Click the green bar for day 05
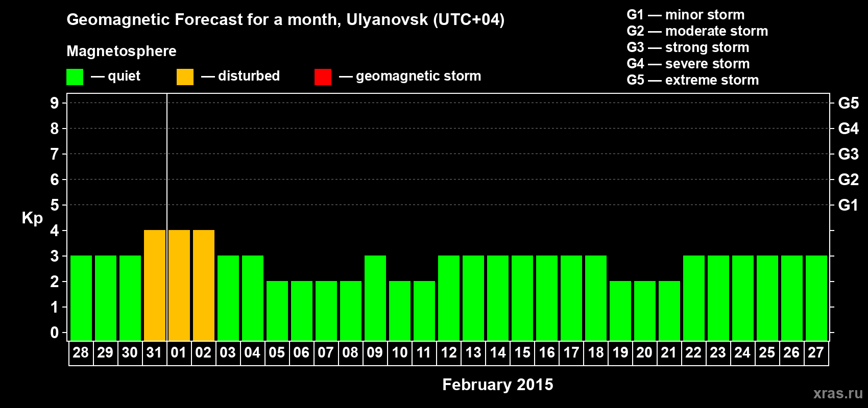The height and width of the screenshot is (408, 868). [277, 311]
